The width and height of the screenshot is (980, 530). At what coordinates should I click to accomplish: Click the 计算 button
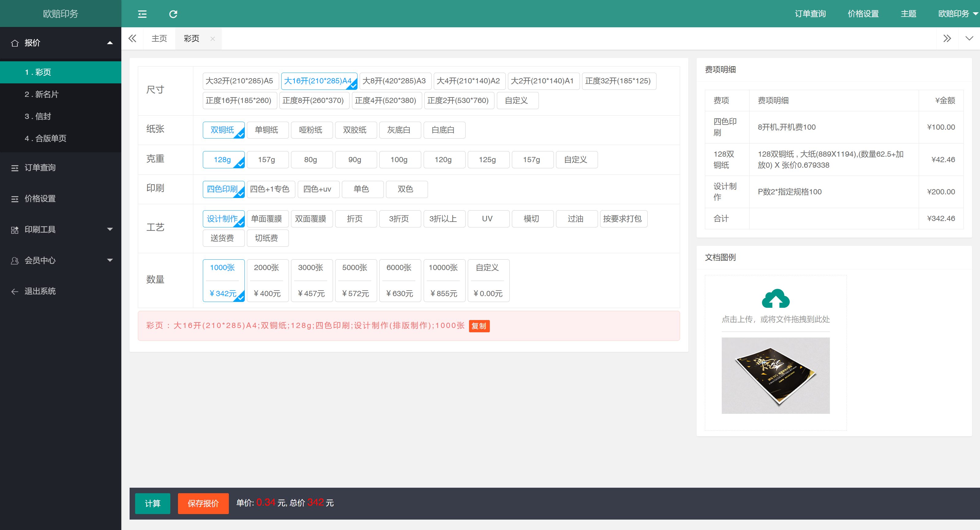pos(153,503)
